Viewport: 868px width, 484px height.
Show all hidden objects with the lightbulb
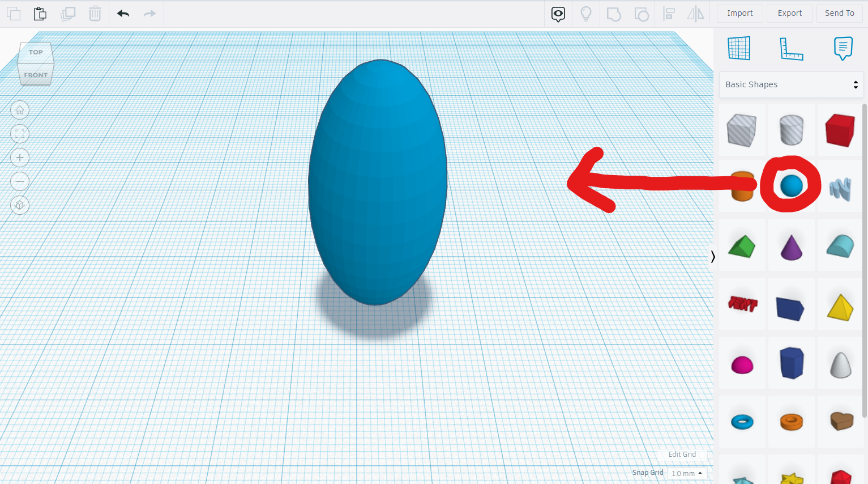(586, 13)
